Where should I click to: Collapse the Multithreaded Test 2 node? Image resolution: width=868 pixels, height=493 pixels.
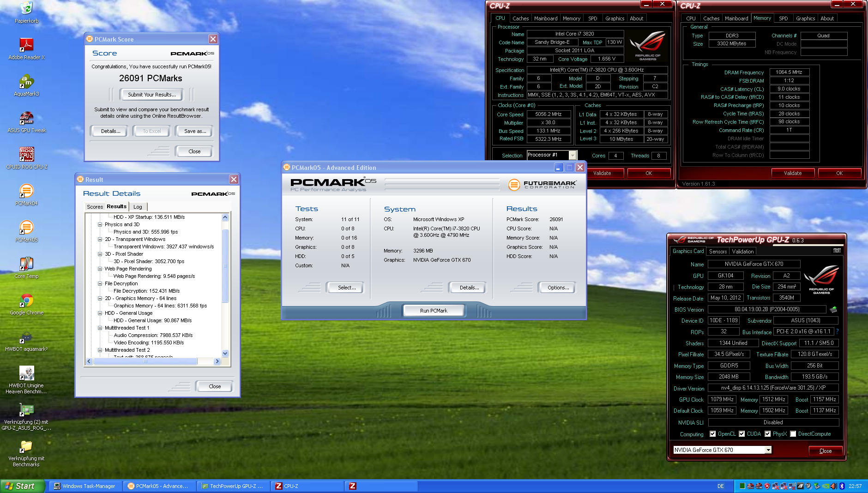[x=100, y=350]
